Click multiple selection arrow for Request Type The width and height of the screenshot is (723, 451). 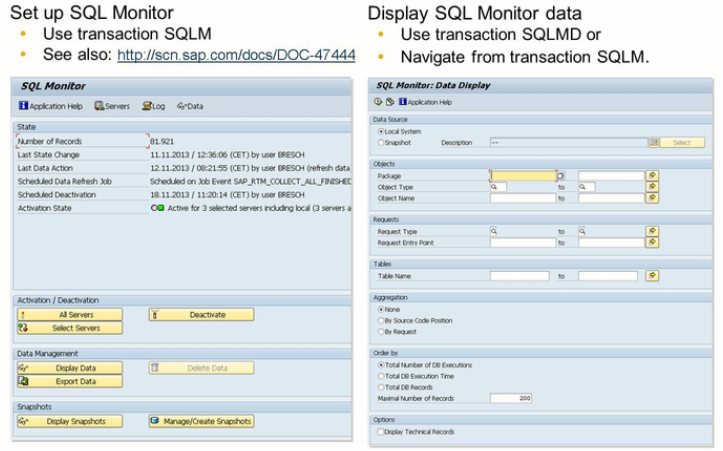point(652,230)
